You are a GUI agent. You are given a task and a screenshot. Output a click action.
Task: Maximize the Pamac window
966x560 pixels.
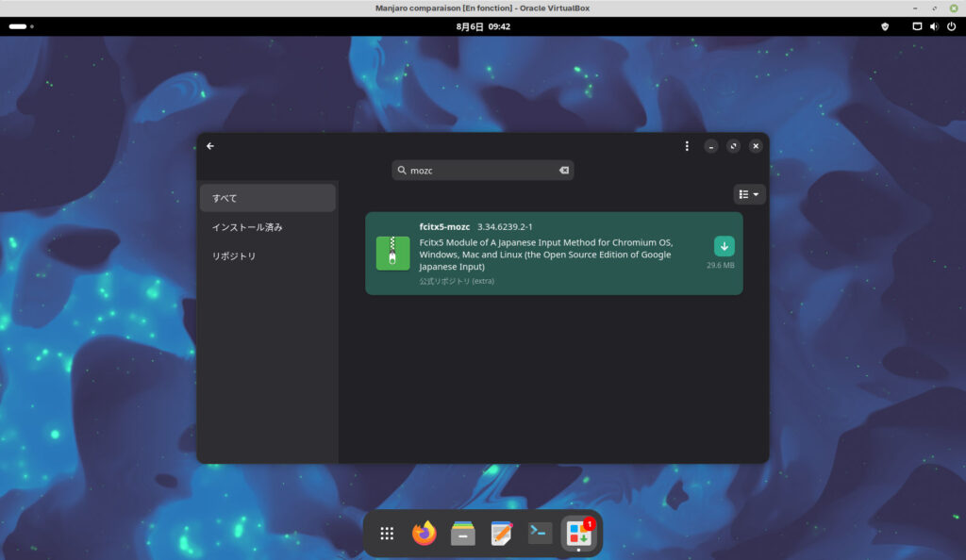(733, 146)
